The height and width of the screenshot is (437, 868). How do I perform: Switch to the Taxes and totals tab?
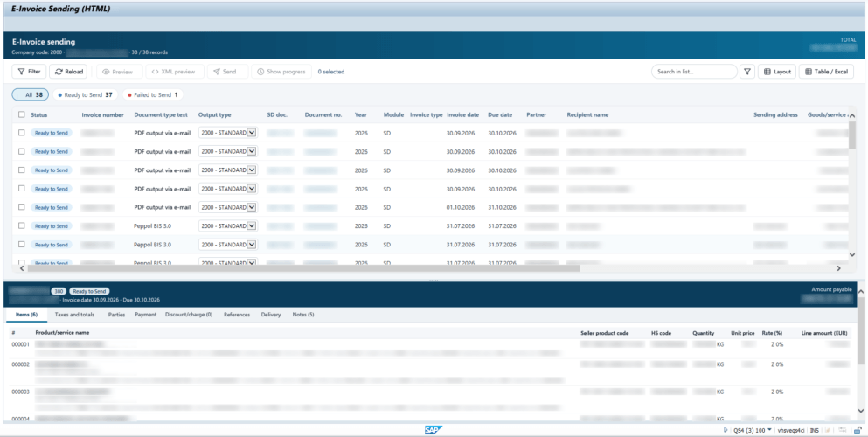(74, 314)
